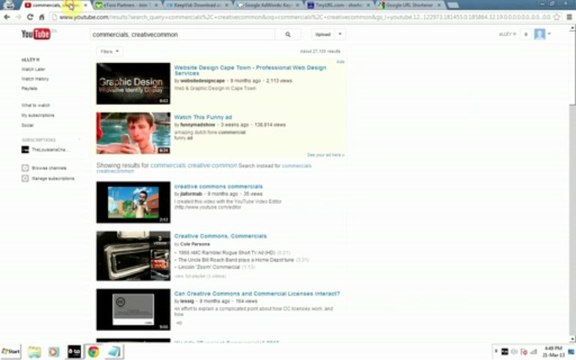Open Social in the sidebar
The image size is (576, 360).
click(x=28, y=125)
